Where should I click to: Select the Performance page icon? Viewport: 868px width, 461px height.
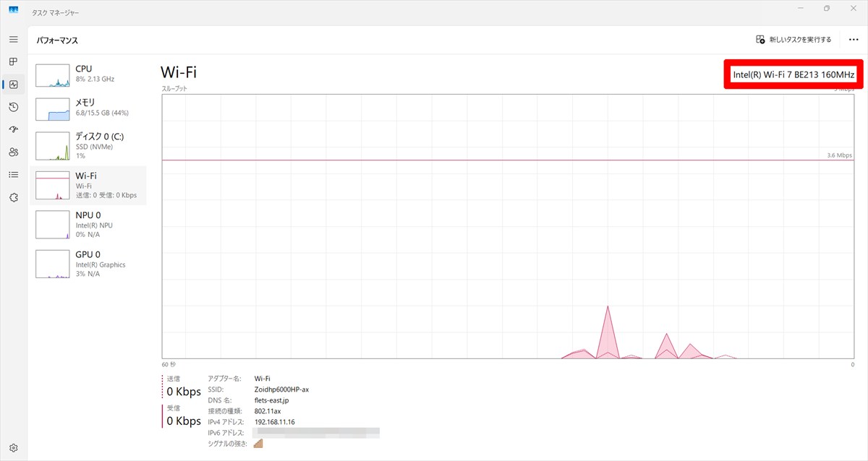(13, 85)
